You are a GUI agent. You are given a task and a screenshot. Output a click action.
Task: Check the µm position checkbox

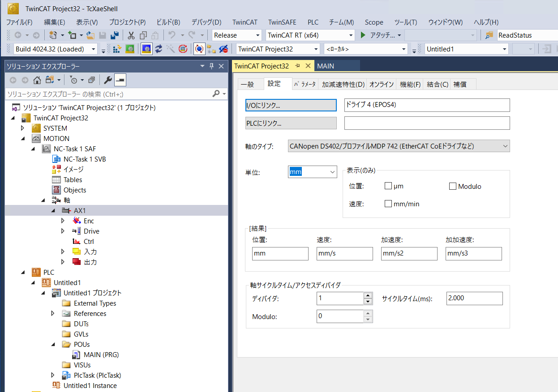click(388, 186)
